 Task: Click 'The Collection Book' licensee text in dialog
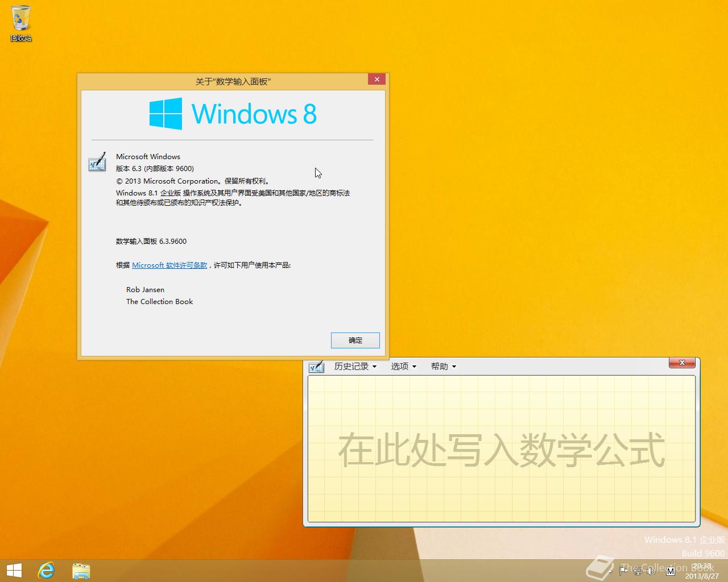click(160, 302)
